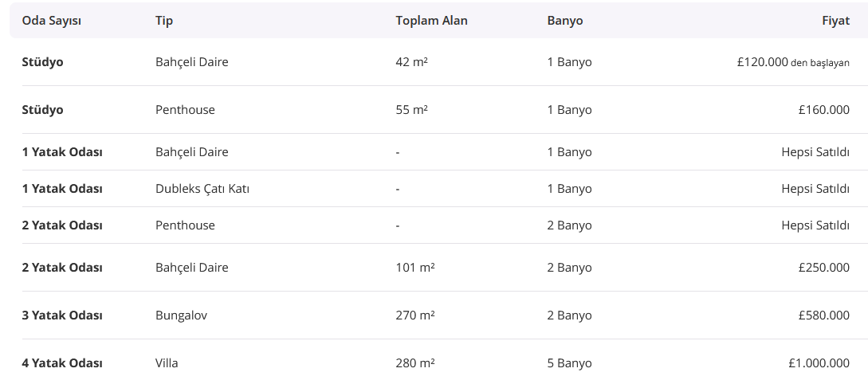
Task: Click the 55 m² total area value
Action: 411,110
